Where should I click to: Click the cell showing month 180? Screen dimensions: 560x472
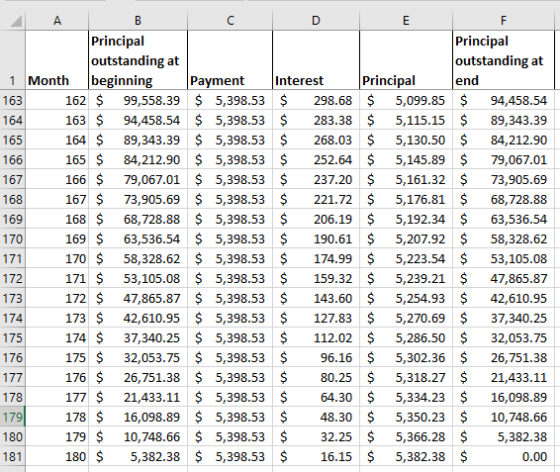click(x=57, y=457)
